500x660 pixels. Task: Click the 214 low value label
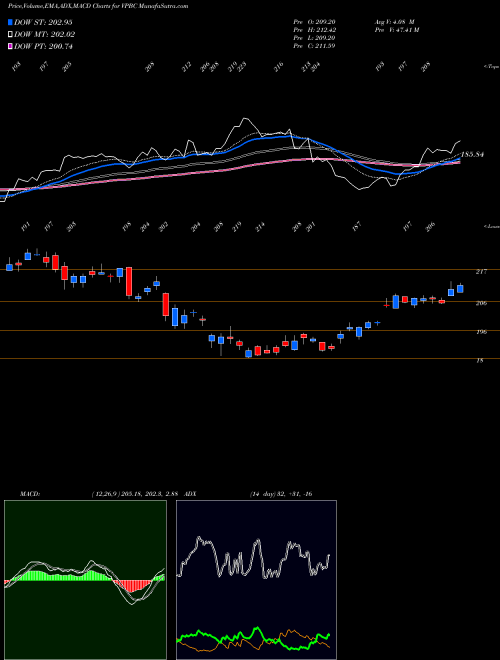pyautogui.click(x=260, y=227)
